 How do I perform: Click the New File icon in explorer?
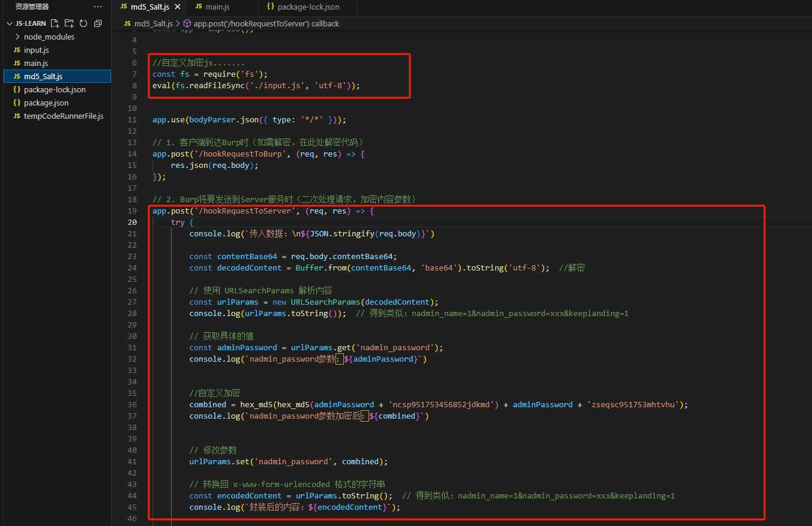55,23
